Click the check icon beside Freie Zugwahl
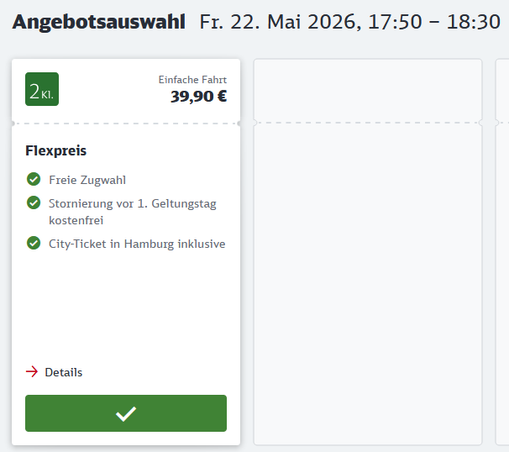The height and width of the screenshot is (452, 509). point(34,179)
